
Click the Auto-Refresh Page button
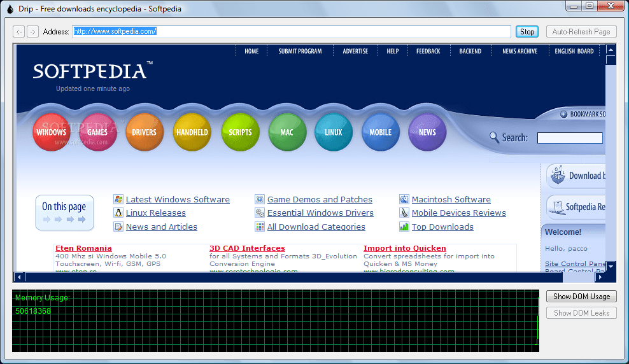[581, 32]
